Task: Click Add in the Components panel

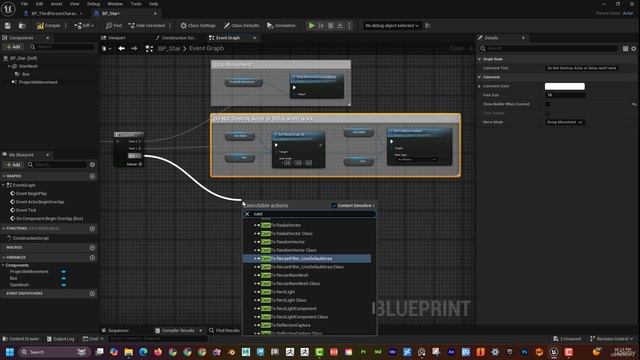Action: pyautogui.click(x=13, y=47)
